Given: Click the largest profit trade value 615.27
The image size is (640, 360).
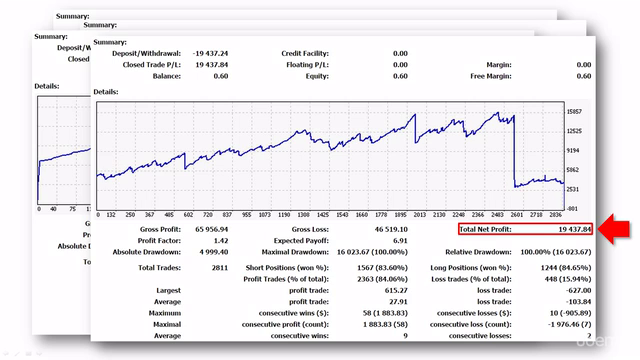Looking at the screenshot, I should pyautogui.click(x=396, y=291).
